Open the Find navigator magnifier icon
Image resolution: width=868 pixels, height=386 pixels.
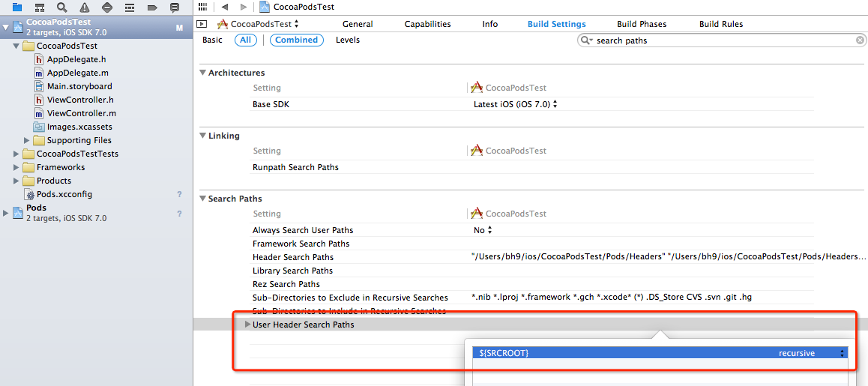click(x=62, y=7)
